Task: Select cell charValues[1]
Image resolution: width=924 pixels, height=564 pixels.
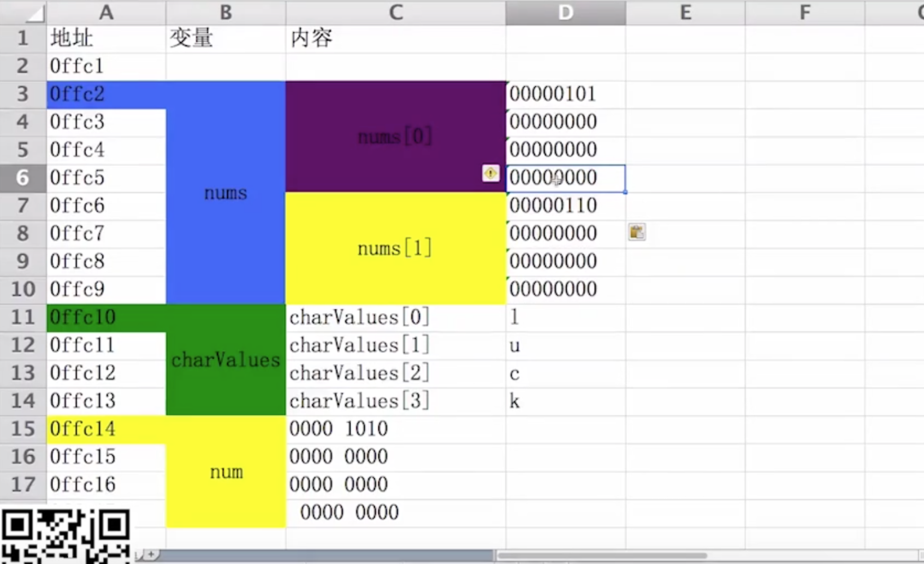Action: point(396,345)
